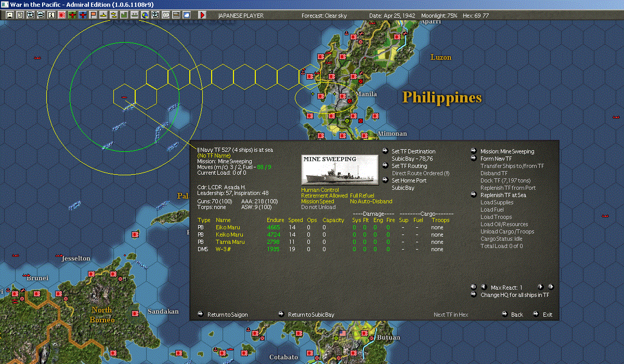Click Change HQ for all ships in TF
This screenshot has height=364, width=624.
point(515,295)
